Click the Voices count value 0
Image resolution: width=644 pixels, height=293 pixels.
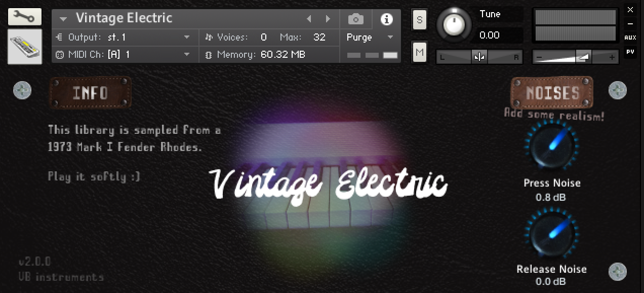(x=263, y=37)
